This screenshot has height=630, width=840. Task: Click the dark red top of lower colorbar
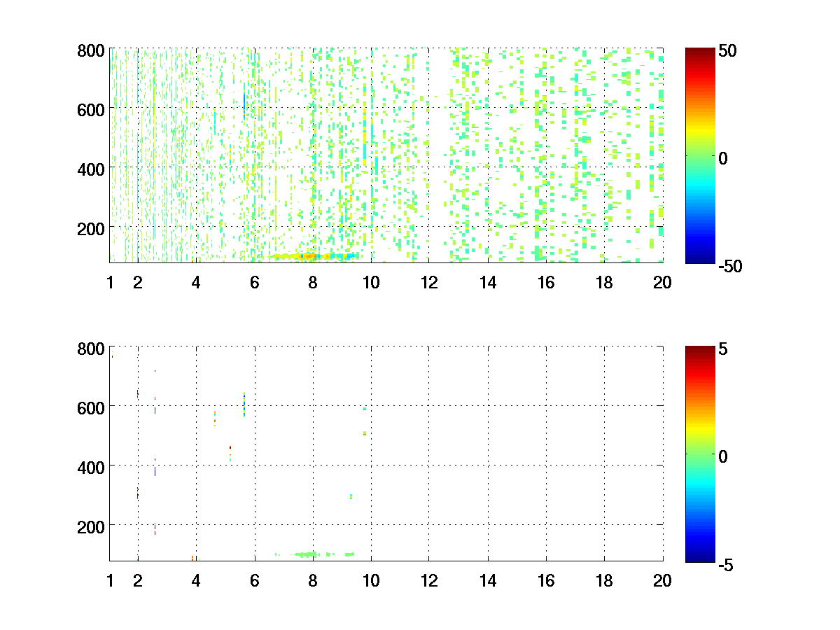(x=699, y=350)
